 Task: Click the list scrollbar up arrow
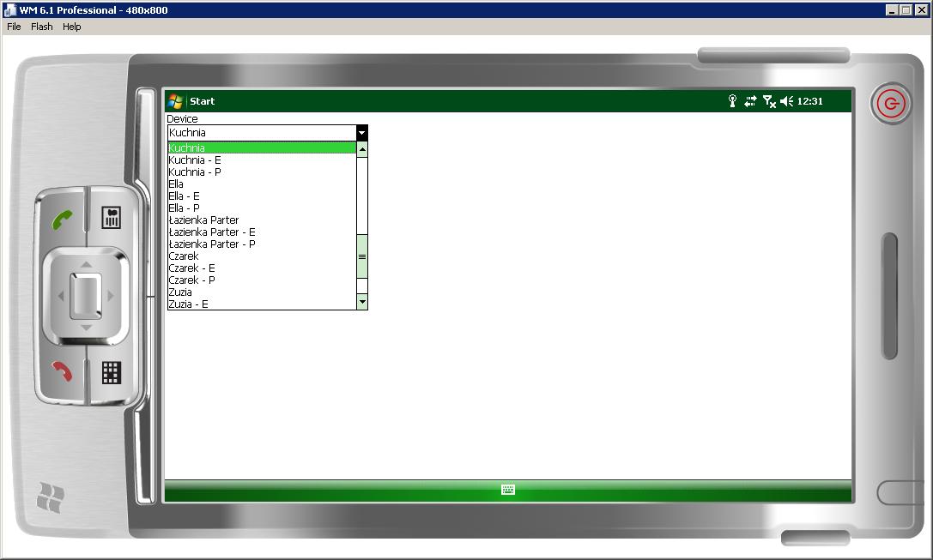(361, 149)
